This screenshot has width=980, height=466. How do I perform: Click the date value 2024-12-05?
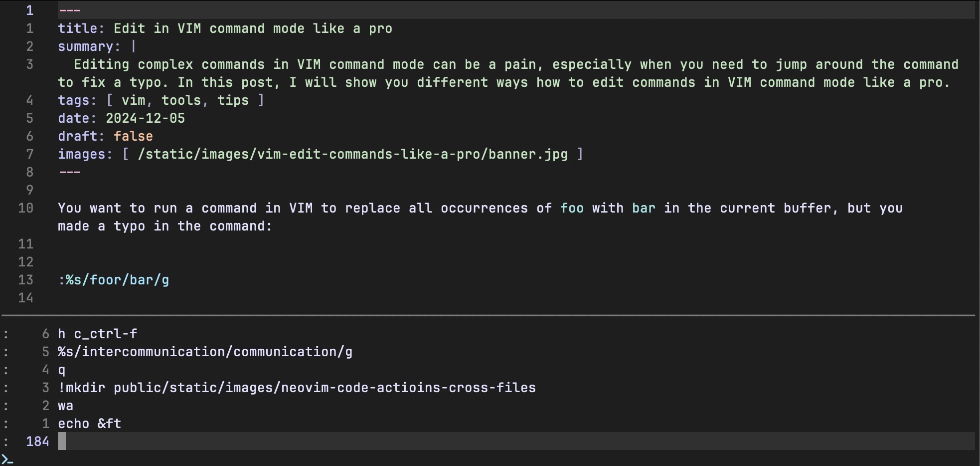[145, 118]
